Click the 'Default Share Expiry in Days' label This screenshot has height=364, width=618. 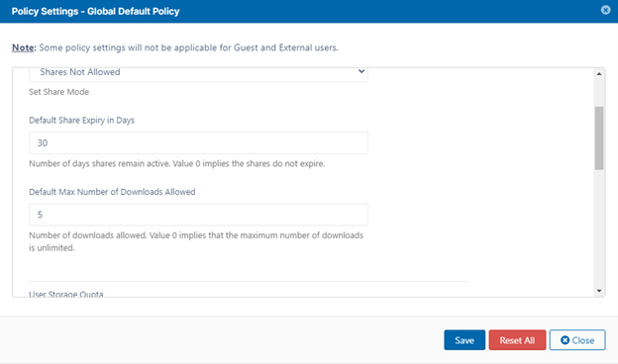(81, 121)
